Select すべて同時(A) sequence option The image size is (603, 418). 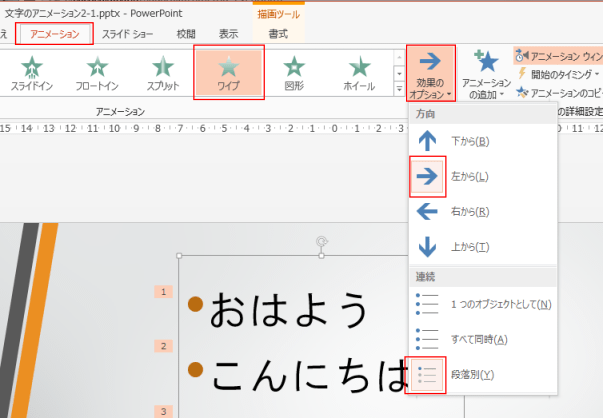click(483, 339)
